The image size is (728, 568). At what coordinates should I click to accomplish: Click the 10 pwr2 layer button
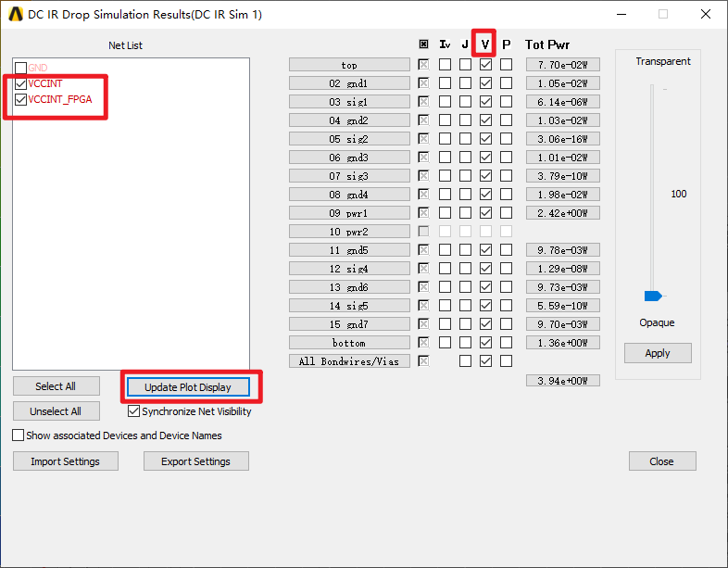coord(349,232)
